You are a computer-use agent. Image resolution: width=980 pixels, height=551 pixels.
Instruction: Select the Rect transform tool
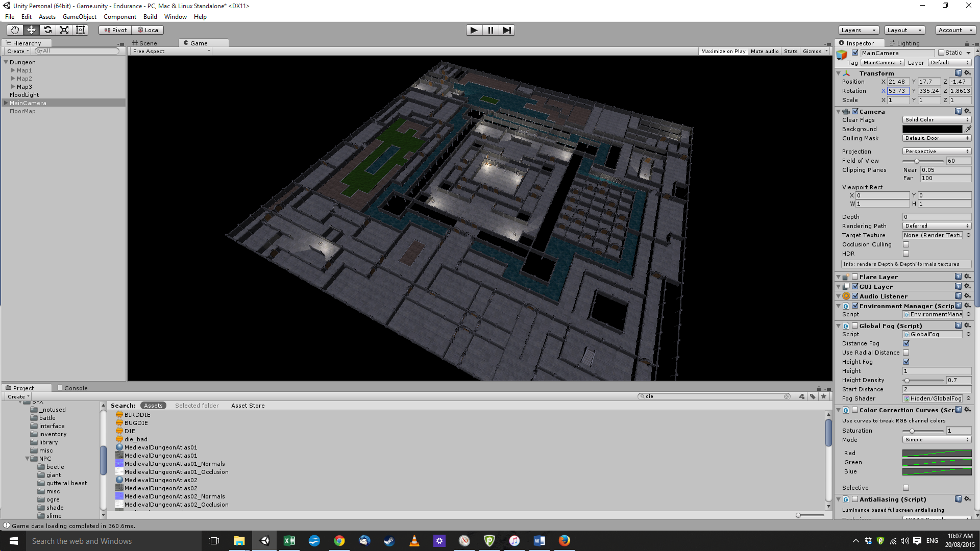(x=80, y=30)
